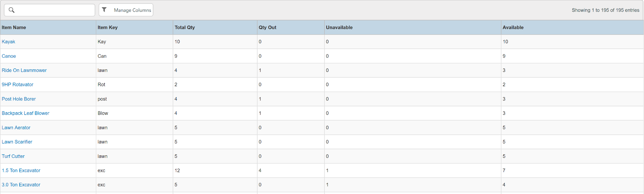The image size is (644, 194).
Task: Open the Post Hole Borer link
Action: click(19, 99)
